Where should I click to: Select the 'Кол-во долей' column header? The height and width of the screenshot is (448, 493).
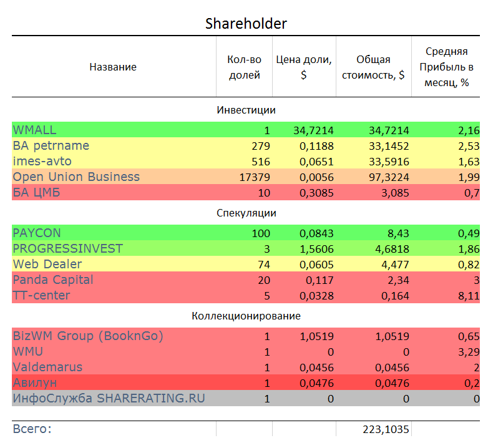244,67
